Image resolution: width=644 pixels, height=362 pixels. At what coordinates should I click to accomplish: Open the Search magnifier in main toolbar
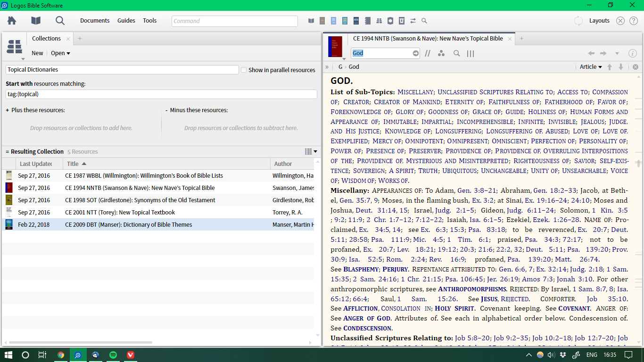(60, 21)
